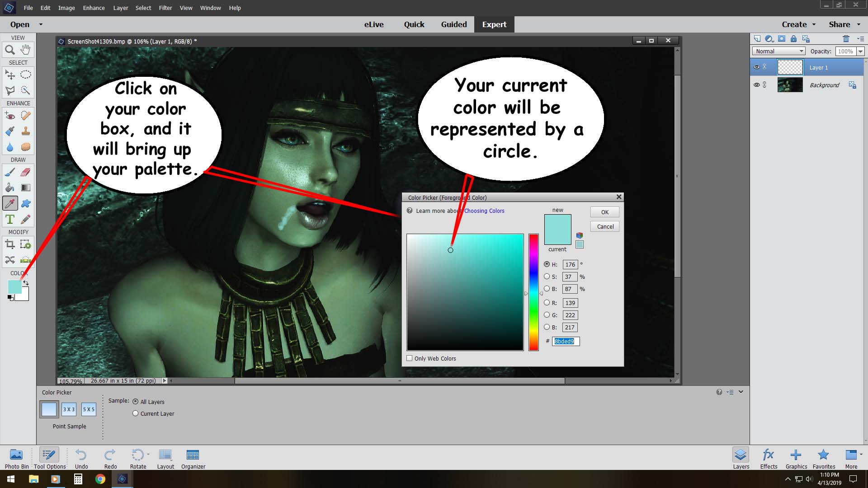The height and width of the screenshot is (488, 868).
Task: Select the Clone Stamp tool
Action: coord(26,131)
